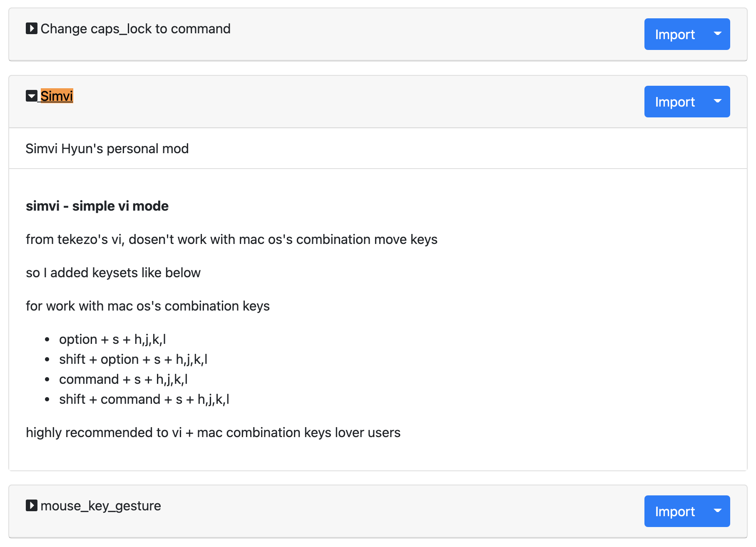Open the Import dropdown for Change caps_lock
Viewport: 756px width, 547px height.
pyautogui.click(x=718, y=34)
